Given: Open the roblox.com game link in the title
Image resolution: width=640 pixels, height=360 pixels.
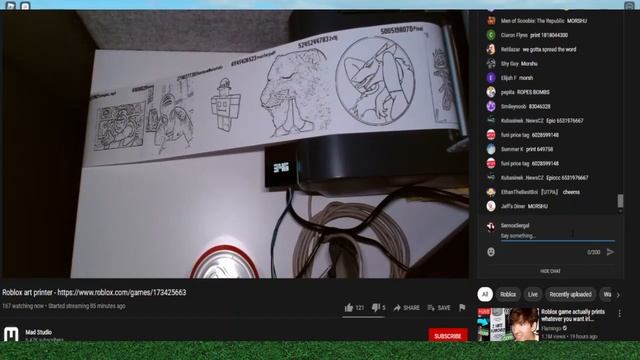Looking at the screenshot, I should tap(122, 292).
